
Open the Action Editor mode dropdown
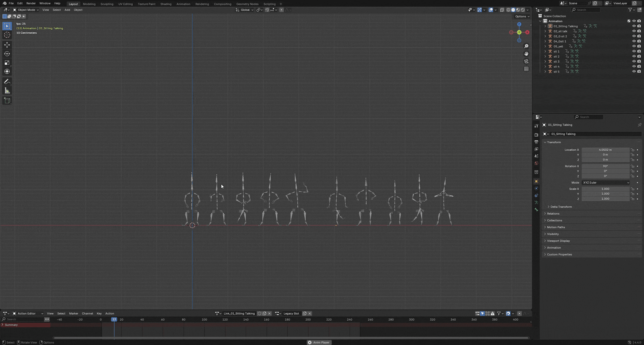(x=28, y=314)
